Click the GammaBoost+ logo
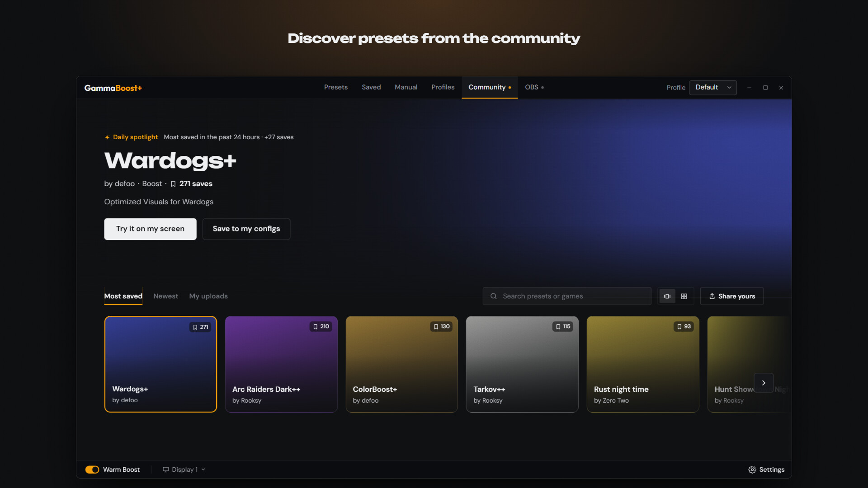Image resolution: width=868 pixels, height=488 pixels. (113, 88)
